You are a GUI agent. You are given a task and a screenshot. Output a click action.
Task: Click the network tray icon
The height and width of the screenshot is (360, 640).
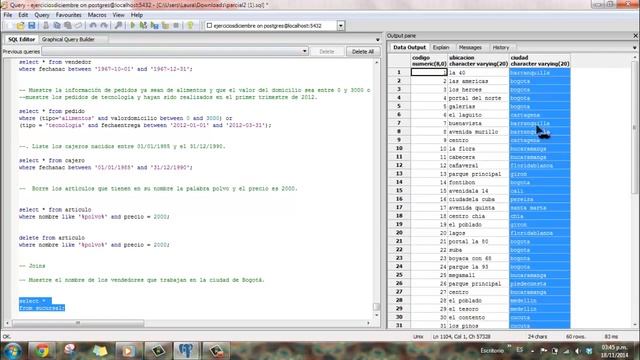click(567, 351)
